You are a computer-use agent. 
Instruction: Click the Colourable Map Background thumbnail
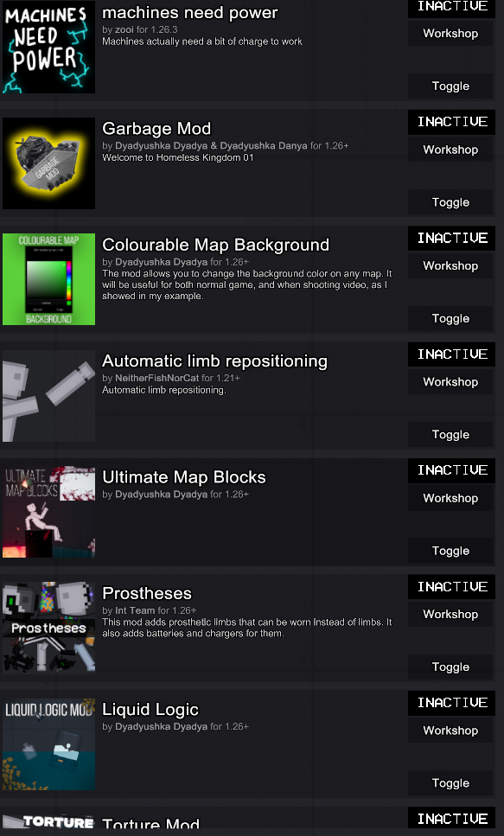pyautogui.click(x=48, y=278)
